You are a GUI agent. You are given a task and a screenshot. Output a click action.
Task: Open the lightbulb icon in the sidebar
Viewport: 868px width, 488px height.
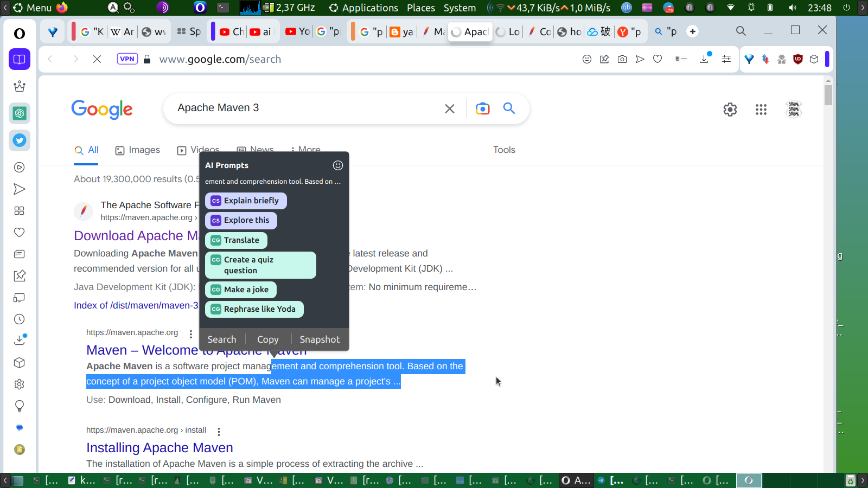click(20, 406)
